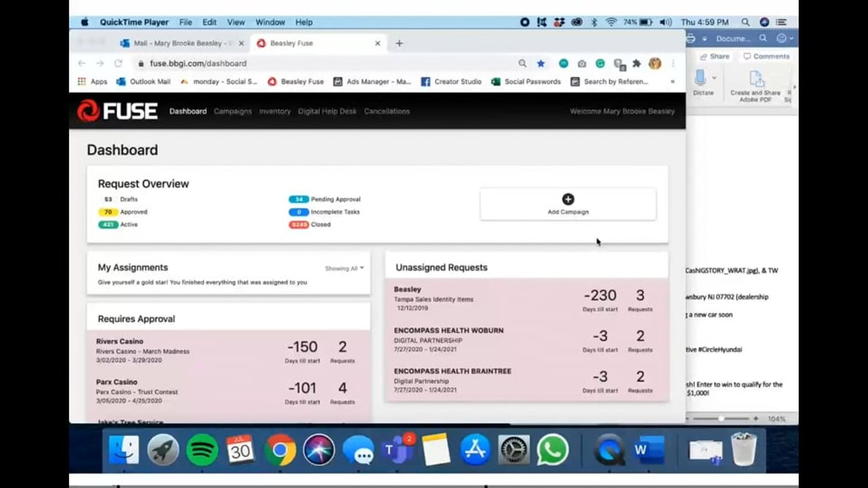This screenshot has width=868, height=488.
Task: Open Google Chrome from the dock
Action: click(280, 450)
